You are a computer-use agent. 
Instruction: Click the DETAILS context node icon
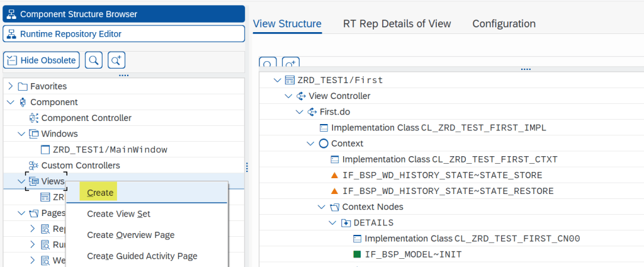[x=346, y=222]
